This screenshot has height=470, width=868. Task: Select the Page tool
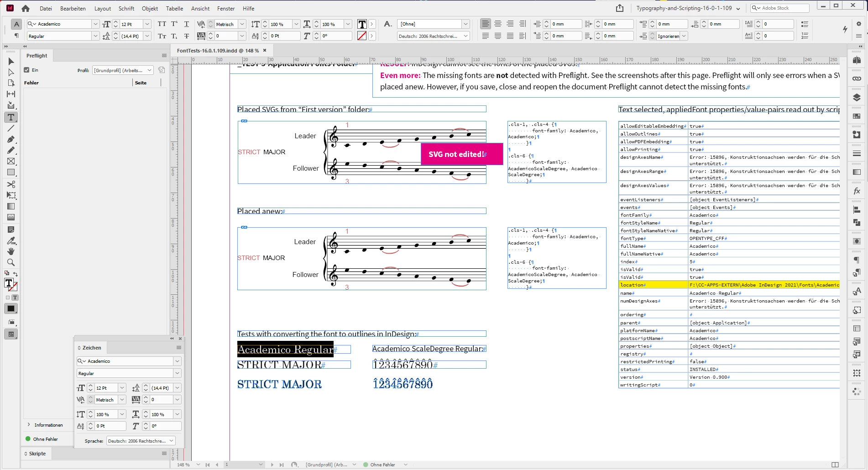11,83
